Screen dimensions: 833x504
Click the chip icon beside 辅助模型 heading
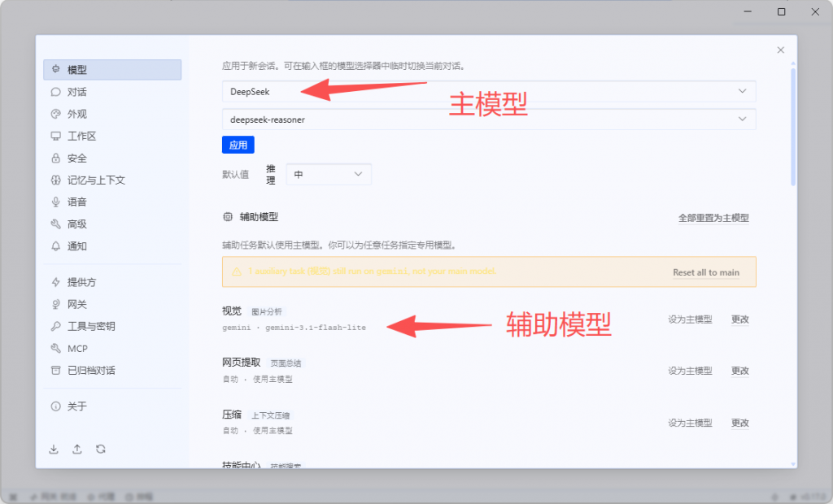click(228, 217)
